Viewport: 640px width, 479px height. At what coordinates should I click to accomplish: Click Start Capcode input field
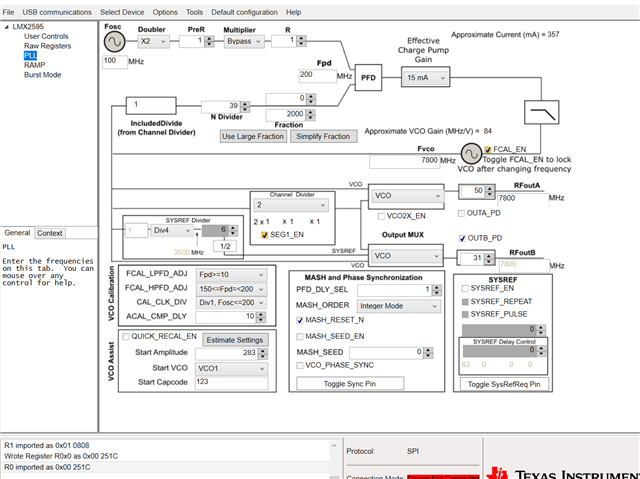(x=231, y=382)
